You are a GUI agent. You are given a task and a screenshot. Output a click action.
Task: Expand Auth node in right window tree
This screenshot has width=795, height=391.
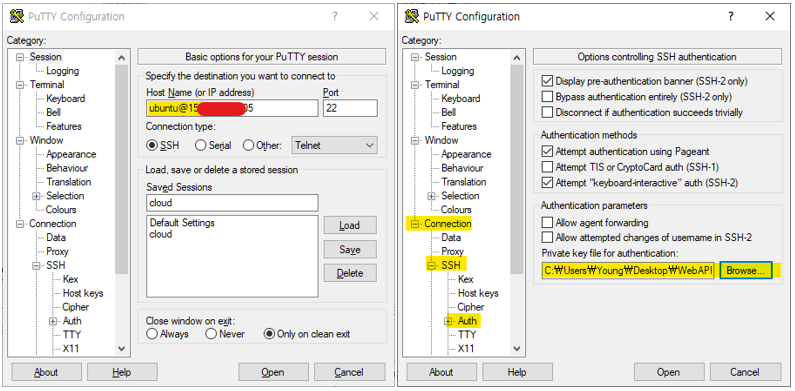click(x=448, y=321)
